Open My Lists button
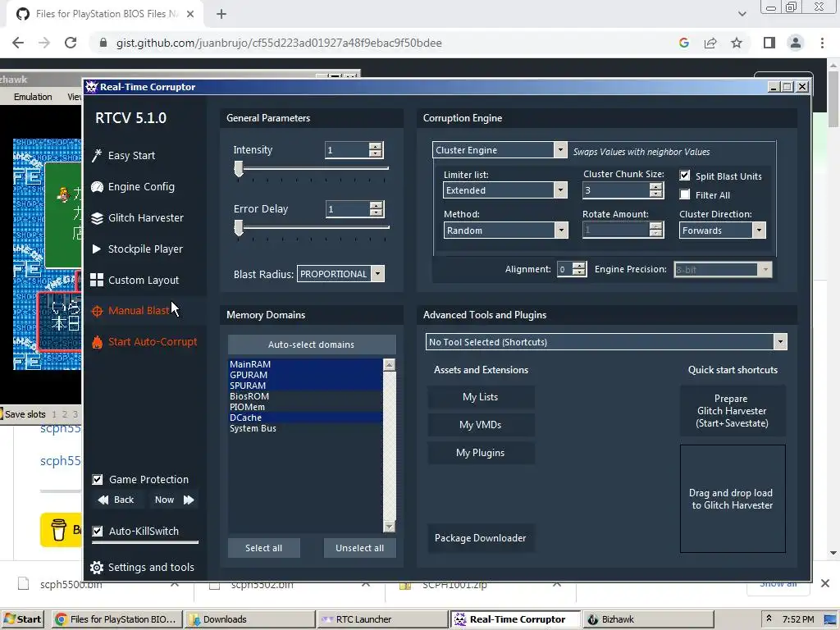 pos(481,397)
